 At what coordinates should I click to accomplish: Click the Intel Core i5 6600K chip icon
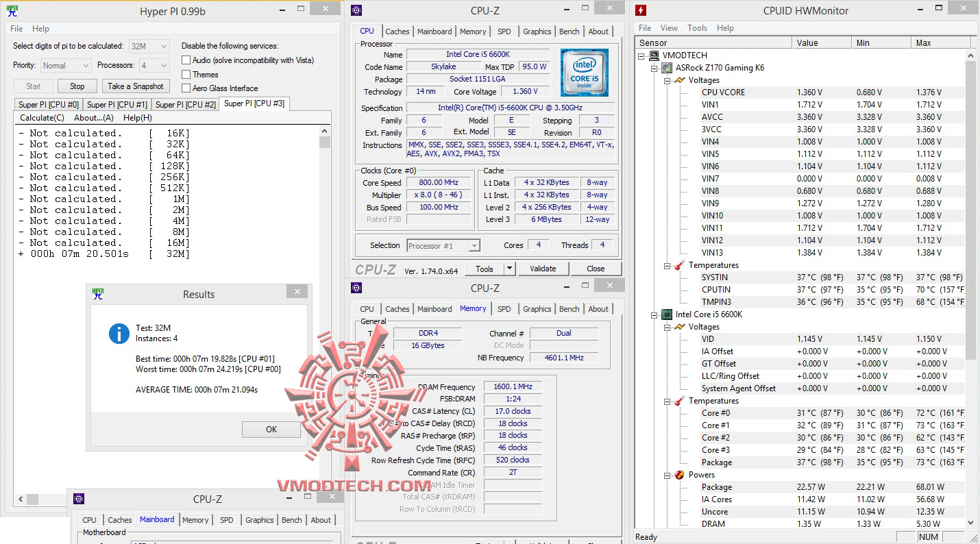point(667,314)
